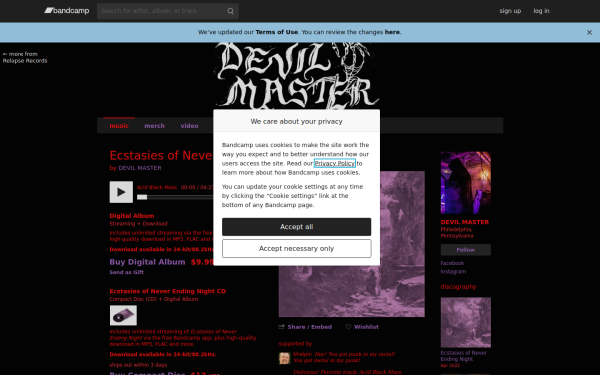
Task: Open DEVIL MASTER sidebar band name
Action: (465, 222)
